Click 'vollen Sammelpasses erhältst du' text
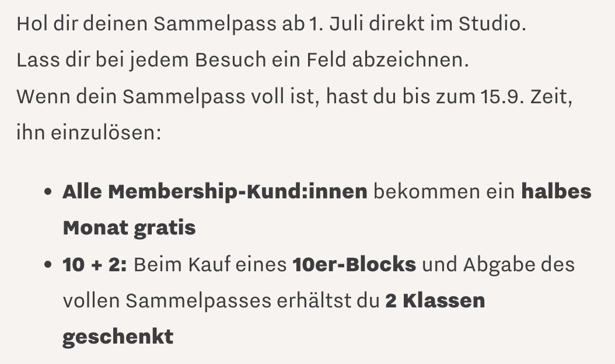 [x=221, y=301]
